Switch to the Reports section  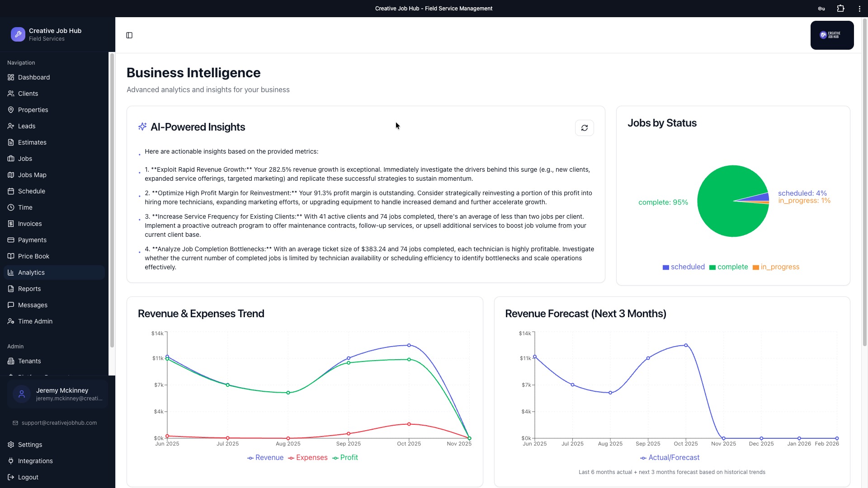(30, 288)
